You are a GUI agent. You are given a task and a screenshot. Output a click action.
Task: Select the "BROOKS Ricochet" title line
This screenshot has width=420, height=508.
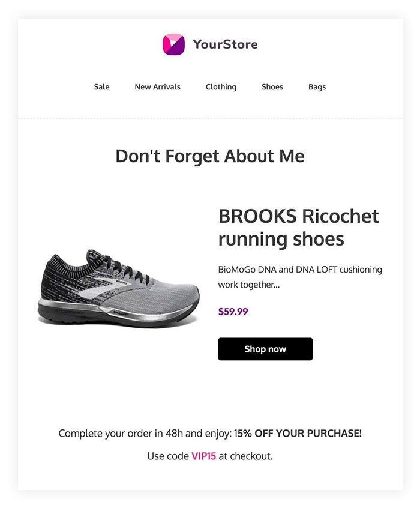298,216
